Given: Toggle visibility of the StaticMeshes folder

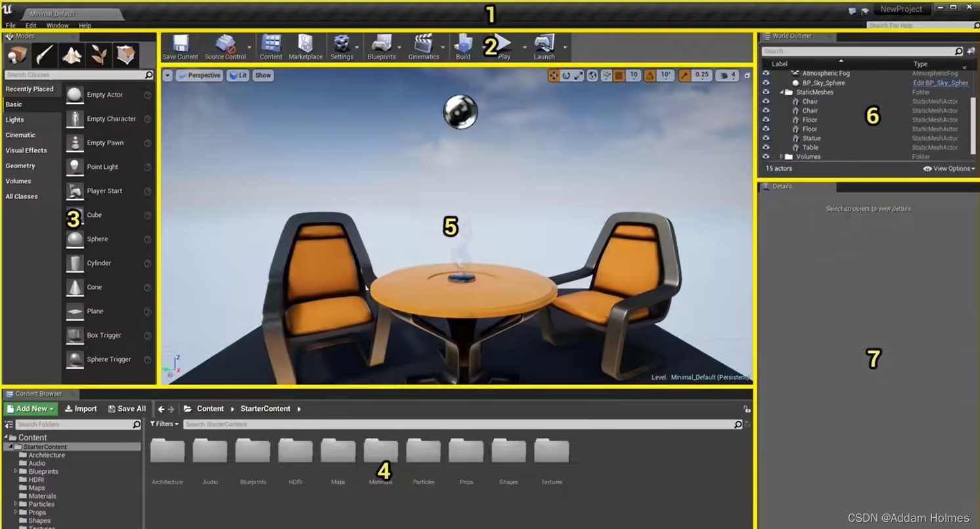Looking at the screenshot, I should tap(766, 92).
